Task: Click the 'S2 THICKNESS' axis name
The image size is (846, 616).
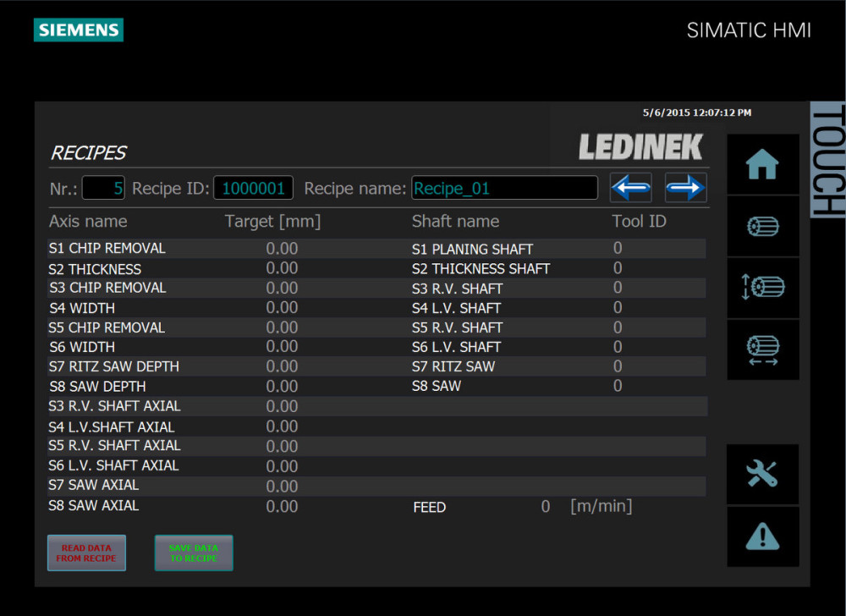Action: pos(95,269)
